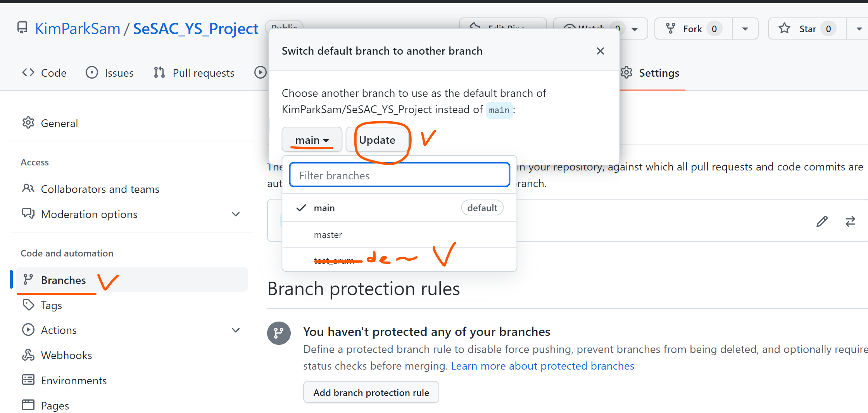Click the Actions play icon in tab bar
Viewport: 868px width, 413px height.
coord(261,72)
